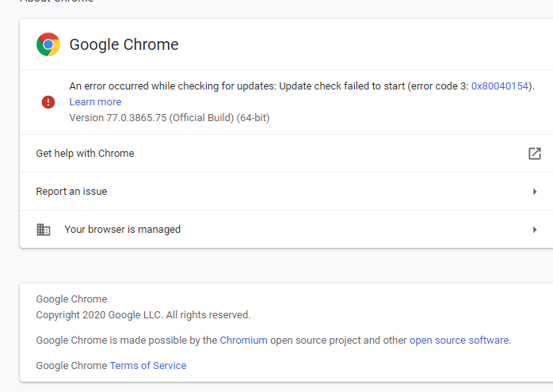Open Google Chrome Terms of Service link

[148, 366]
